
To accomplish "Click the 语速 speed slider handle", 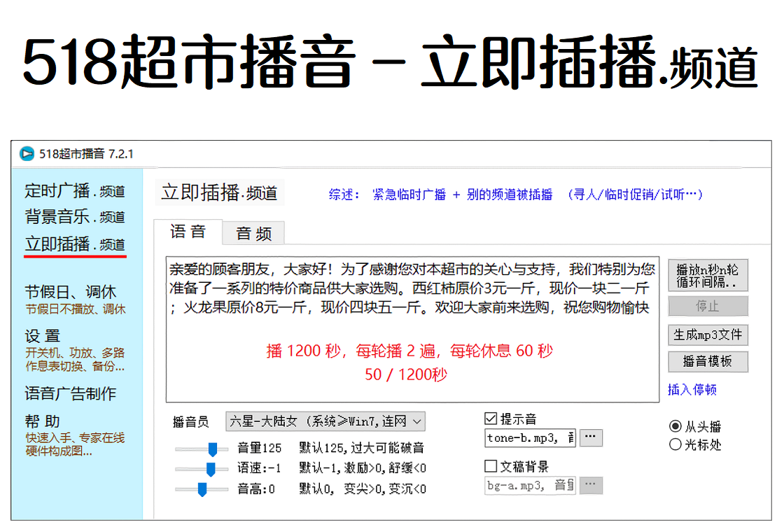I will coord(210,469).
